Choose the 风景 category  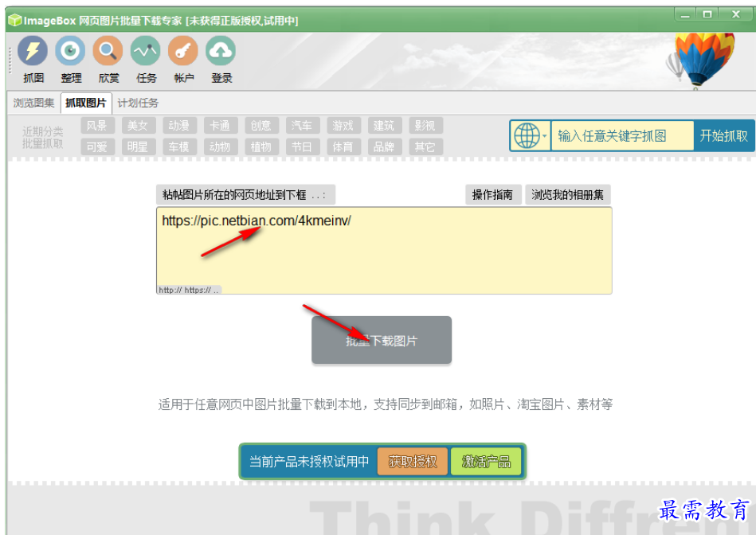97,125
